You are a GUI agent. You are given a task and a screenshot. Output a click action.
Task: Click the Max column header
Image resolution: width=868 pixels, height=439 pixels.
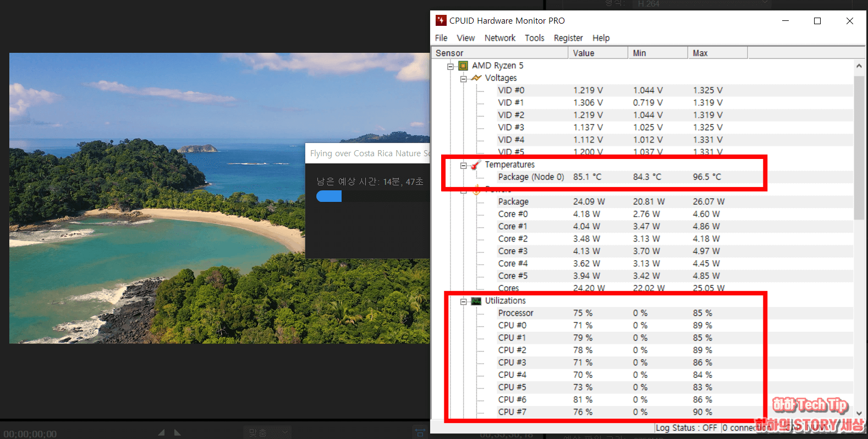point(718,53)
